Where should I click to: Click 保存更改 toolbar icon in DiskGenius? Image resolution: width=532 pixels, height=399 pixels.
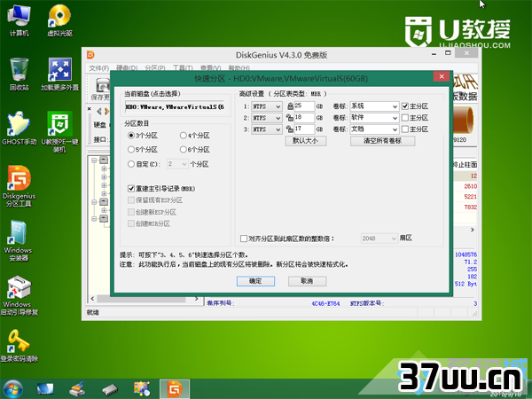(101, 89)
